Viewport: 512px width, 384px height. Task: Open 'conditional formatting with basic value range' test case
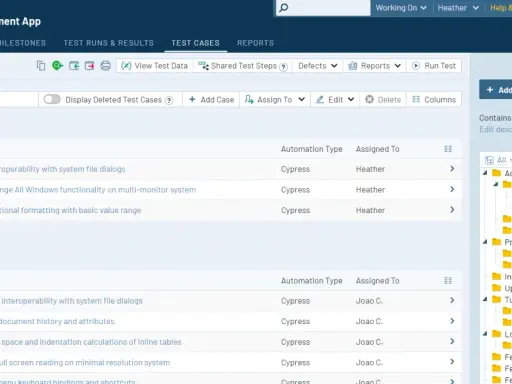click(70, 210)
